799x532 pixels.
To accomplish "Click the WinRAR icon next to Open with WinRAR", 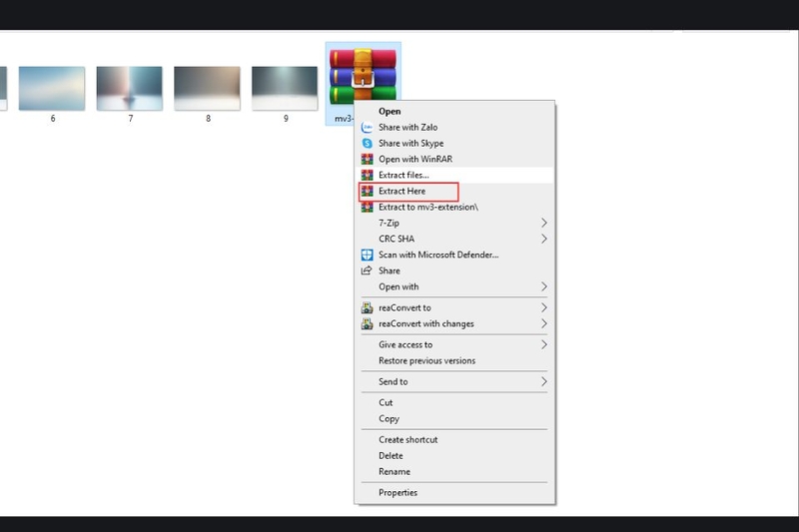I will coord(367,159).
